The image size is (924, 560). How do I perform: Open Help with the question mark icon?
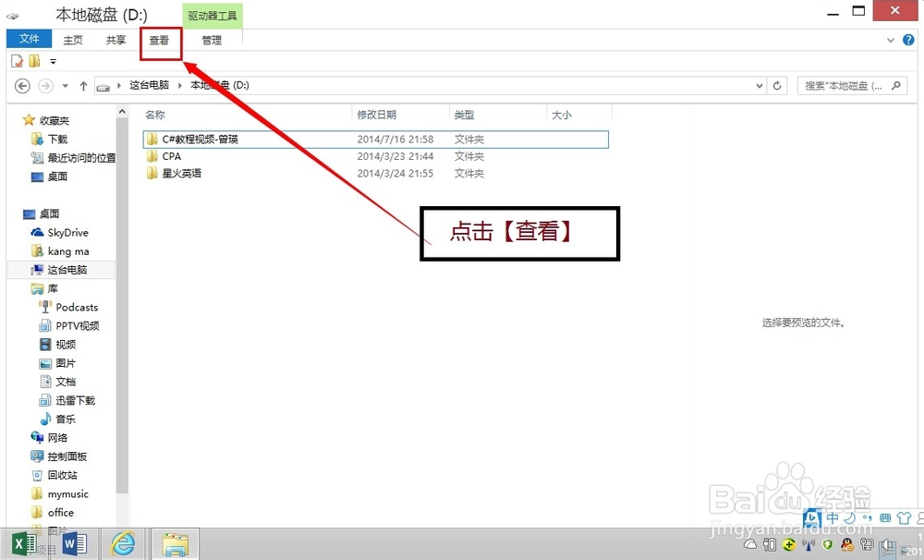coord(908,40)
